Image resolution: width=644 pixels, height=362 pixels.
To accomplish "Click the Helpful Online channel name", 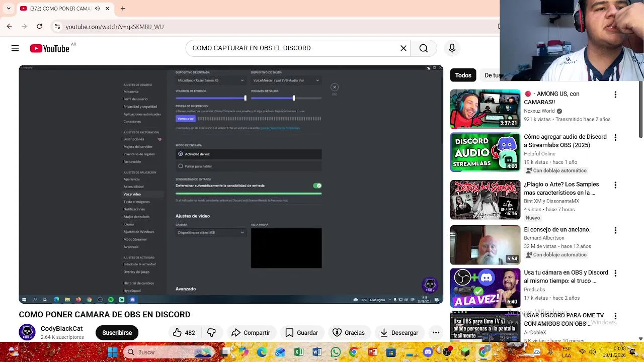I will [539, 154].
